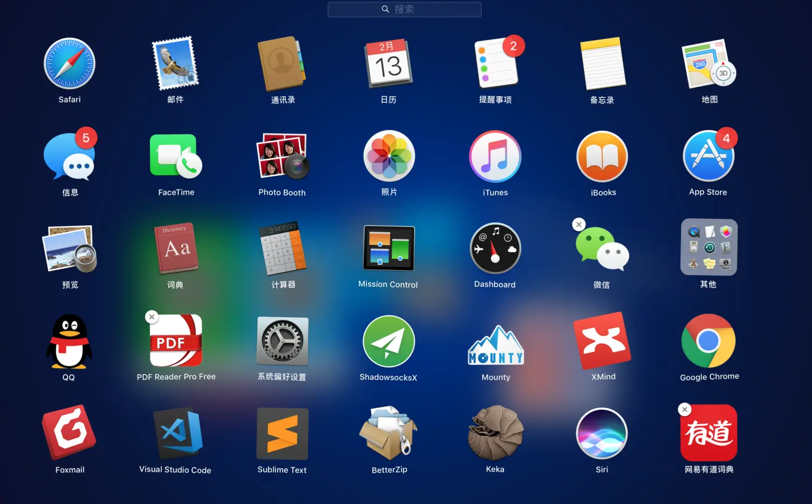Delete PDF Reader Pro via X badge

(x=152, y=317)
